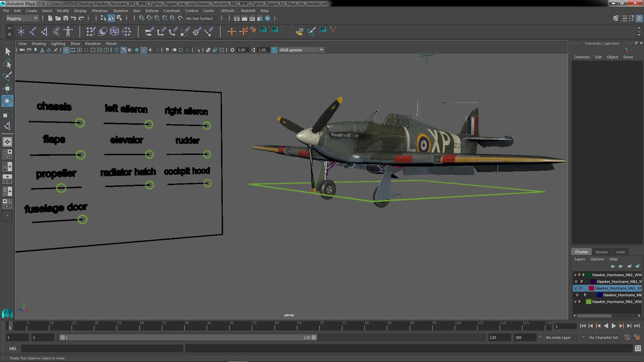Click the Save scene icon
This screenshot has width=644, height=362.
pyautogui.click(x=65, y=18)
